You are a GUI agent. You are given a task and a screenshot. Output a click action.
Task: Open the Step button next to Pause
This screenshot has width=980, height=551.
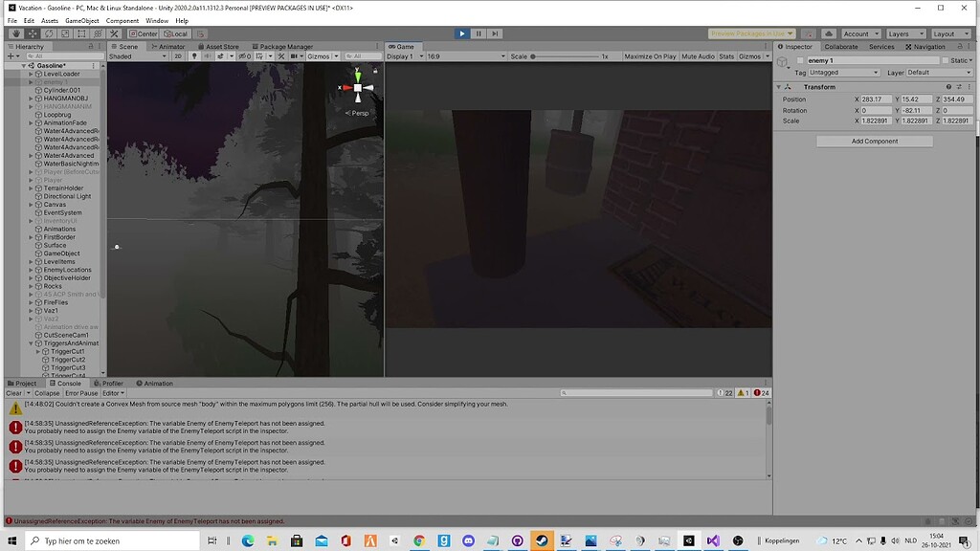pos(495,33)
